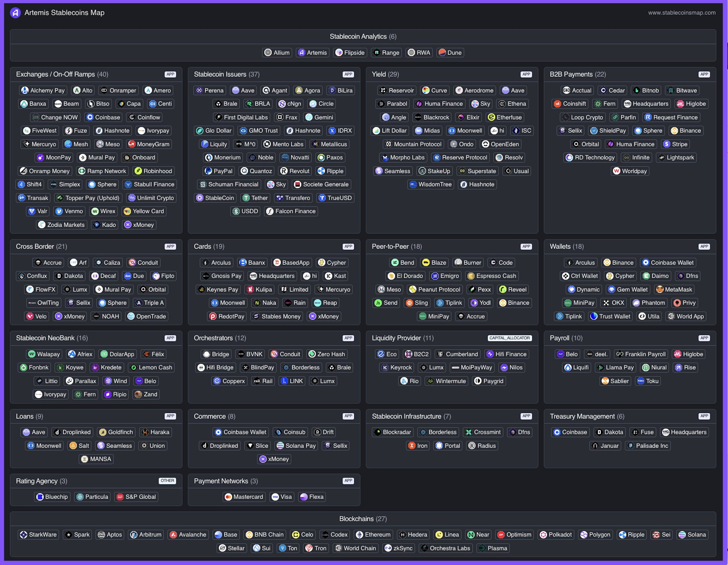728x565 pixels.
Task: Click the Mastercard logo icon
Action: [x=228, y=497]
